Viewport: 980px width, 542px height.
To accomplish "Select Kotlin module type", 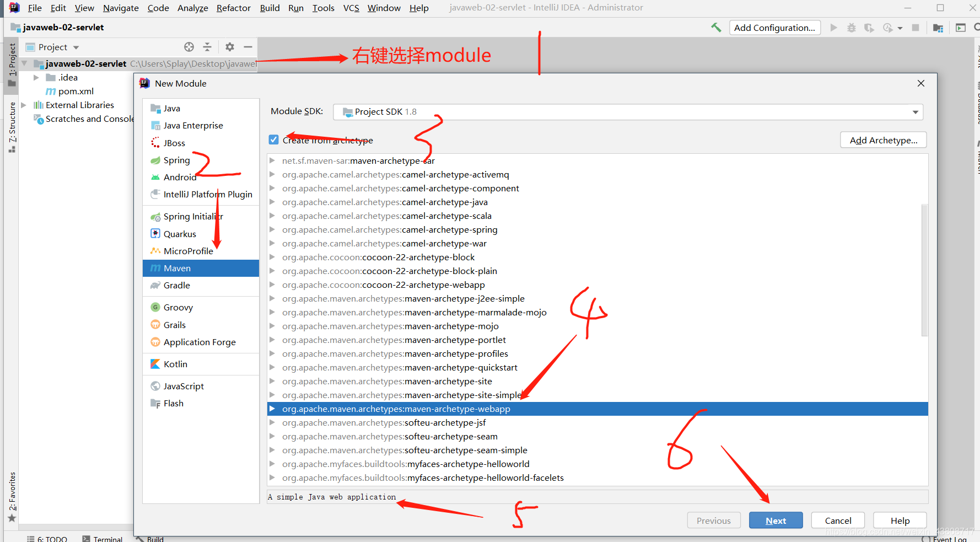I will [201, 364].
